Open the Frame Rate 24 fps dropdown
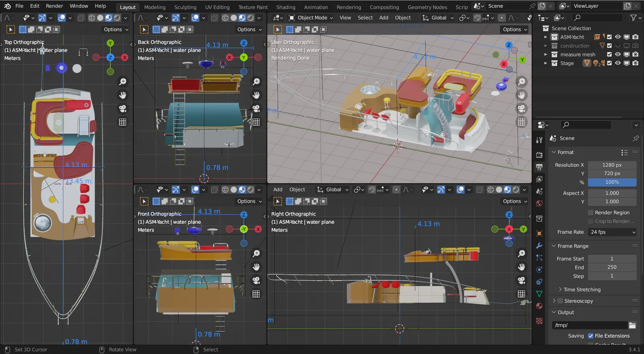644x354 pixels. [612, 232]
